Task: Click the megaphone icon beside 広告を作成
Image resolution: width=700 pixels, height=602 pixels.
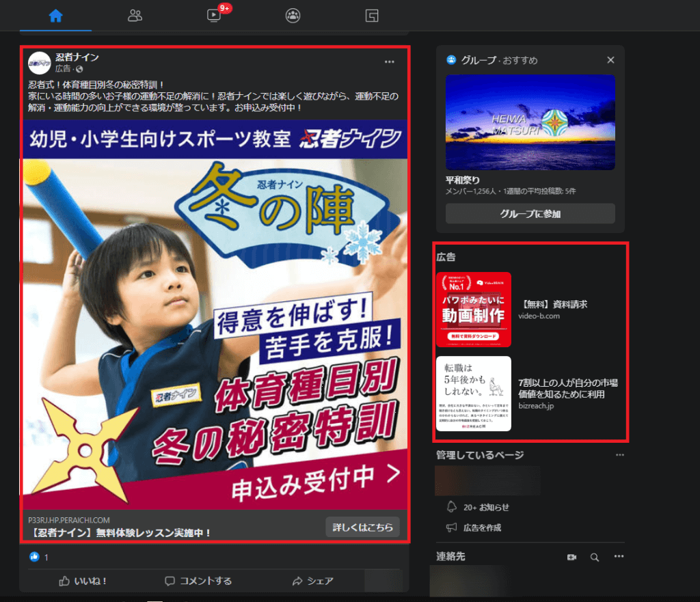Action: tap(452, 528)
